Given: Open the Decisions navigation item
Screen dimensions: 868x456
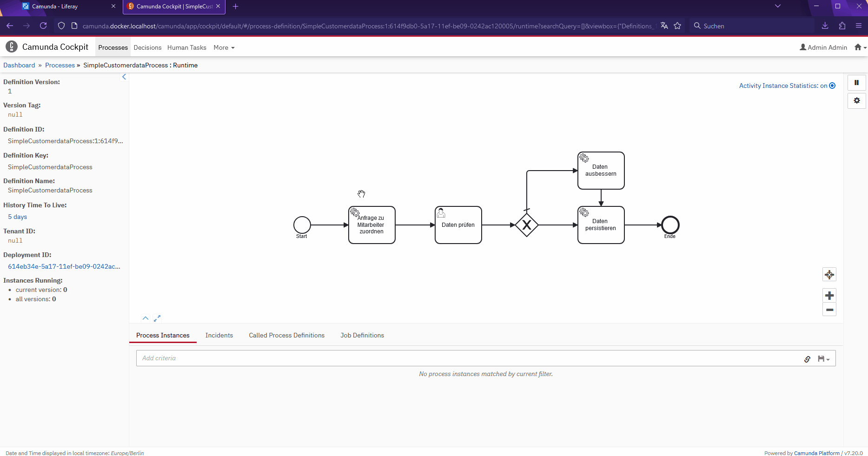Looking at the screenshot, I should pos(147,48).
